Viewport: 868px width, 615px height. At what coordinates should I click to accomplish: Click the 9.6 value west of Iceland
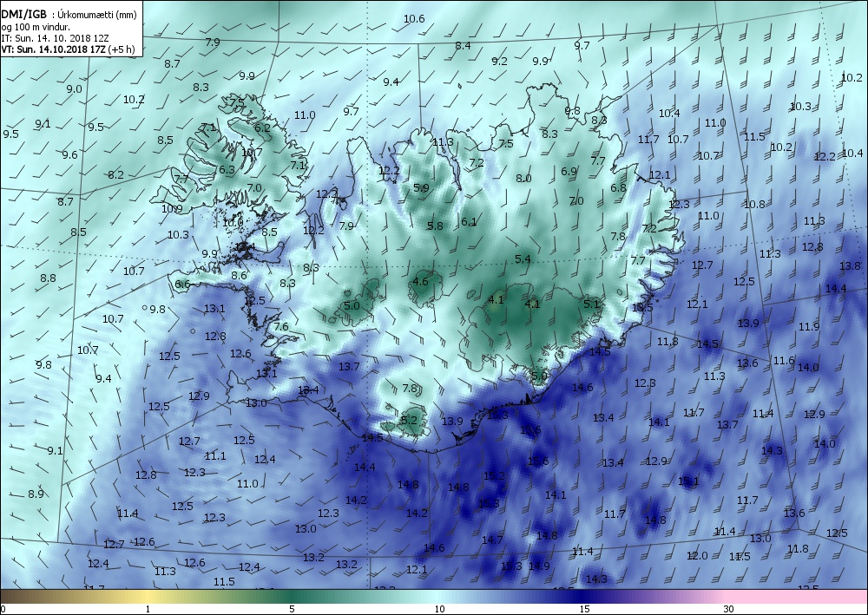pos(69,155)
